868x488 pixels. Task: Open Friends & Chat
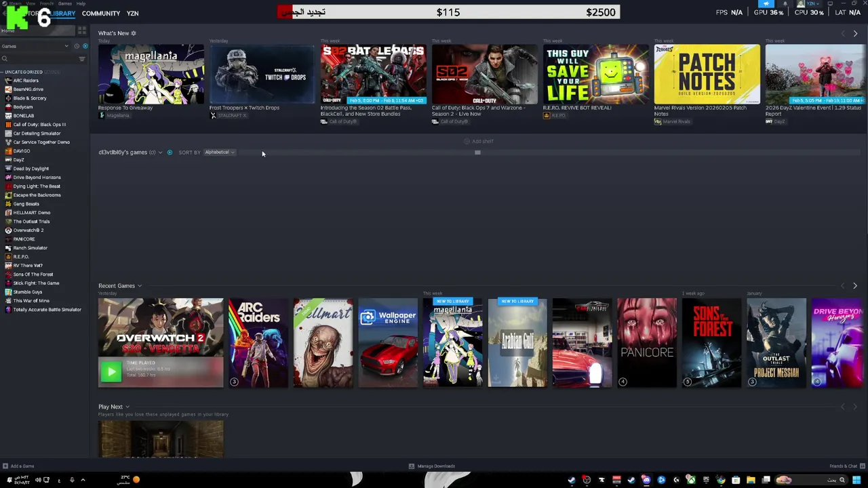tap(847, 466)
